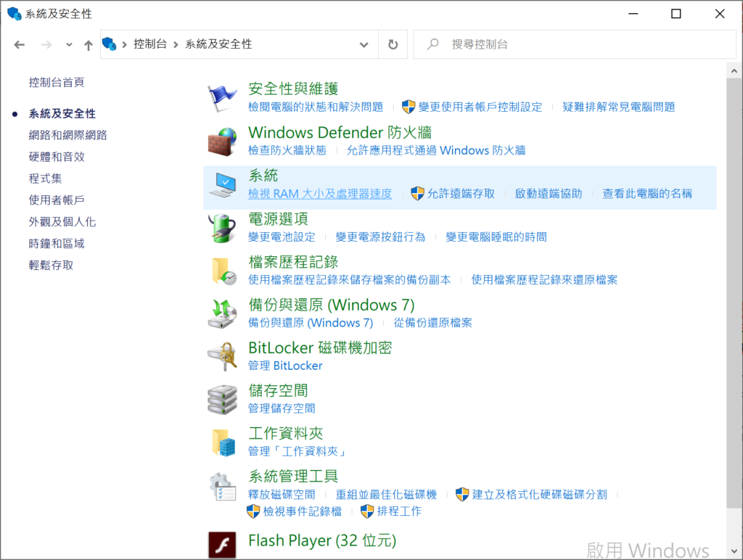Click 啟動遠端協助 link

tap(549, 194)
